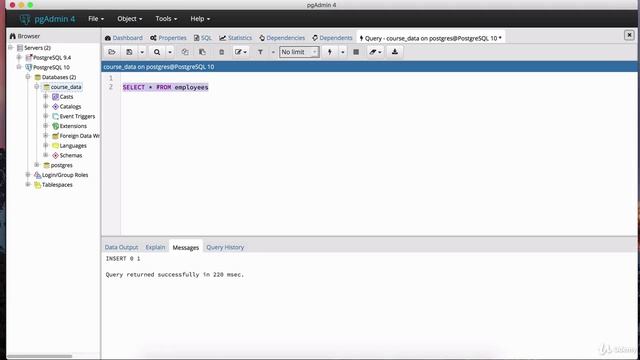Expand the Extensions node
The height and width of the screenshot is (360, 640).
point(46,126)
